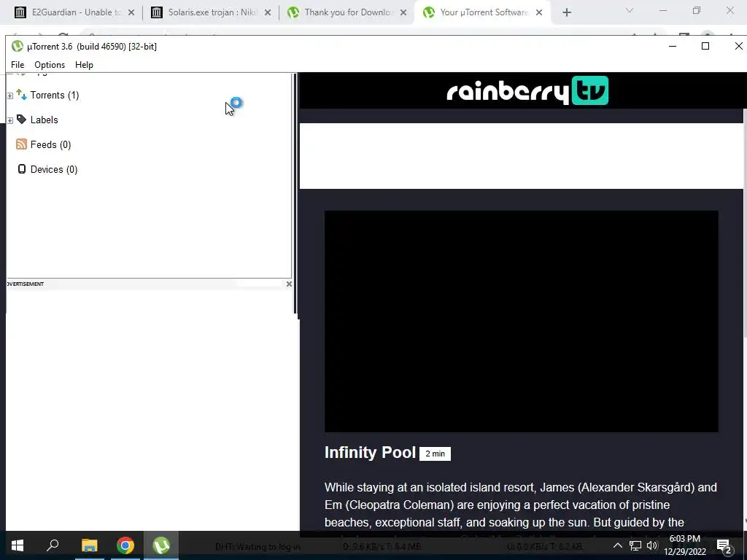Select Feeds (0) in the sidebar
The width and height of the screenshot is (747, 560).
50,145
